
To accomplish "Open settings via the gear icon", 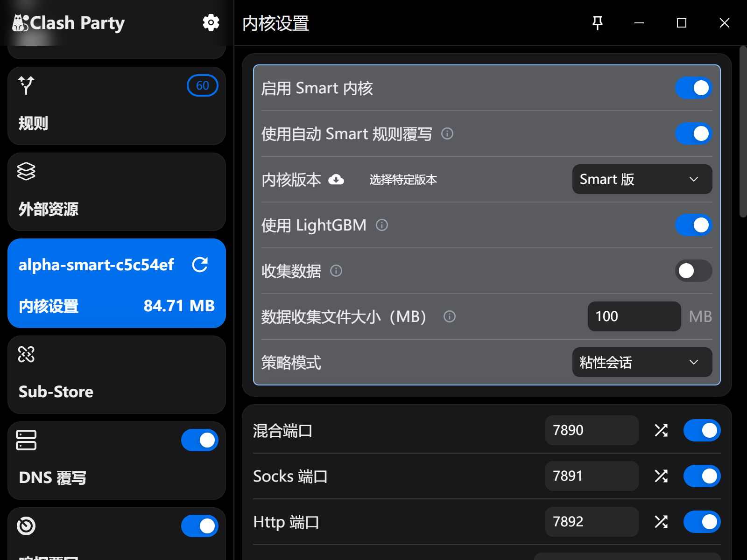I will click(211, 22).
